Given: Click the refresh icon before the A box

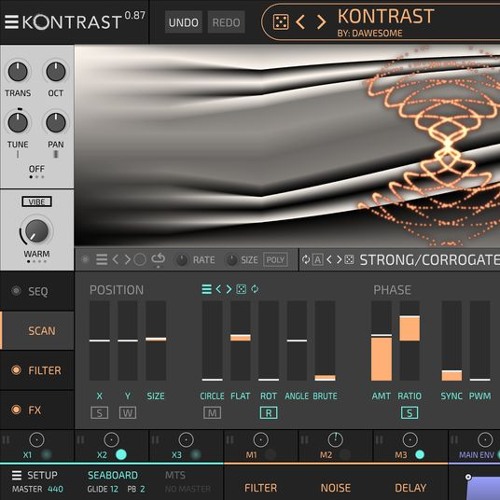Looking at the screenshot, I should (x=306, y=259).
